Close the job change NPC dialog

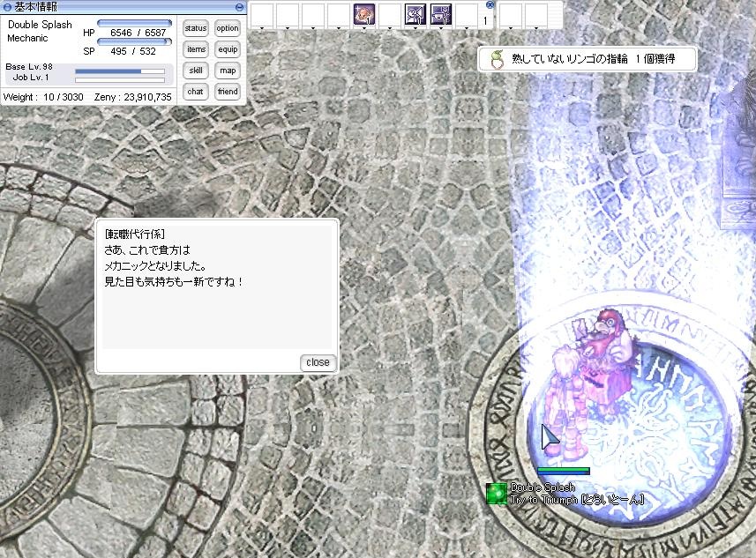pos(318,362)
